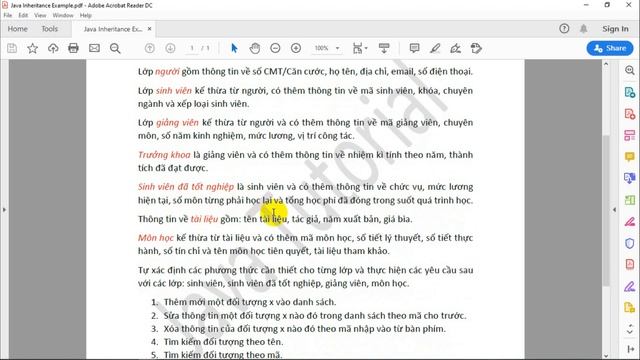This screenshot has height=360, width=640.
Task: Open the sign document tool
Action: click(456, 48)
